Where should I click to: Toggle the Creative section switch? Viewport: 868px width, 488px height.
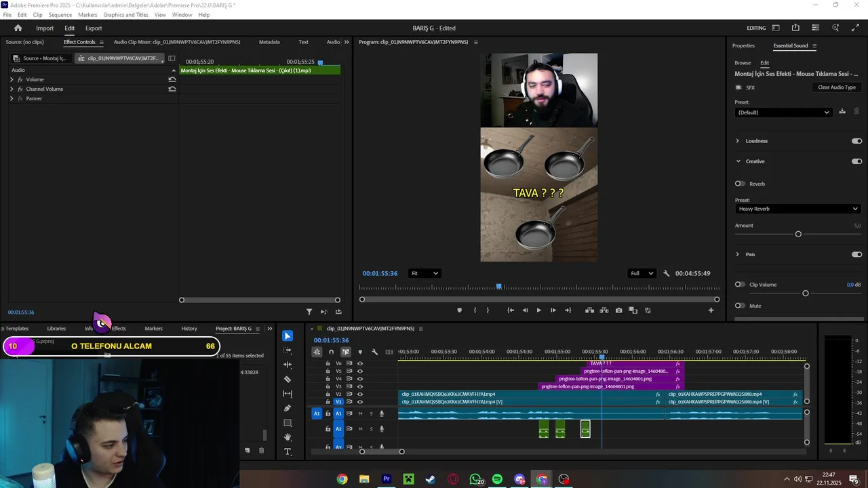(856, 161)
